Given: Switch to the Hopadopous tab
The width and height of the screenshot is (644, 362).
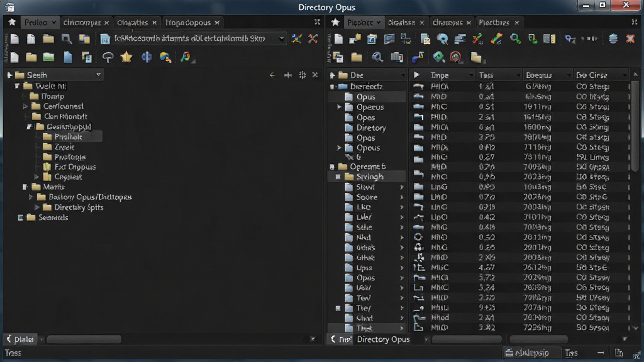Looking at the screenshot, I should 187,23.
